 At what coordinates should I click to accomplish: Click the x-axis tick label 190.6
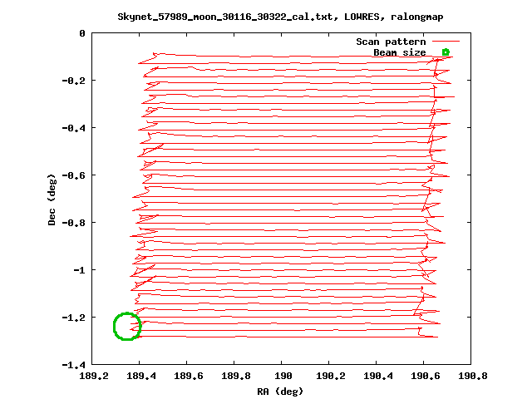point(425,377)
